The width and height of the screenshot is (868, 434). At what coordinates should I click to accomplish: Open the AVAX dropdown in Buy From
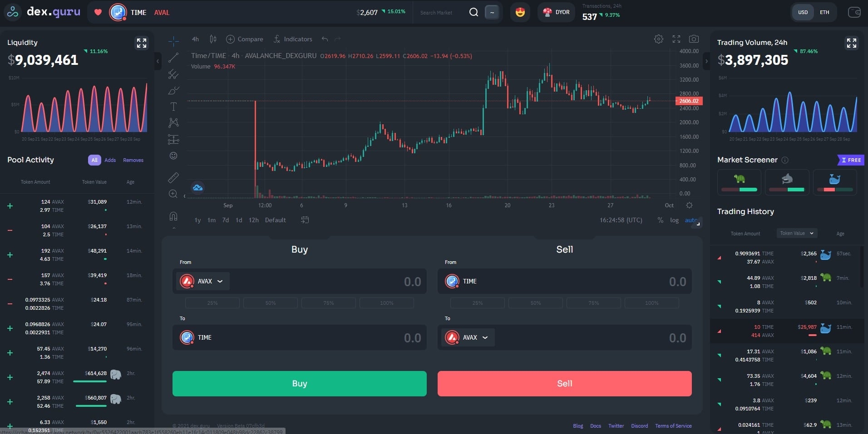203,281
